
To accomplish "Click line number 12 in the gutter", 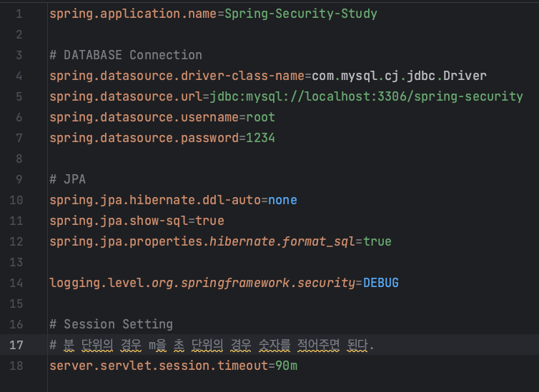I will pyautogui.click(x=16, y=241).
